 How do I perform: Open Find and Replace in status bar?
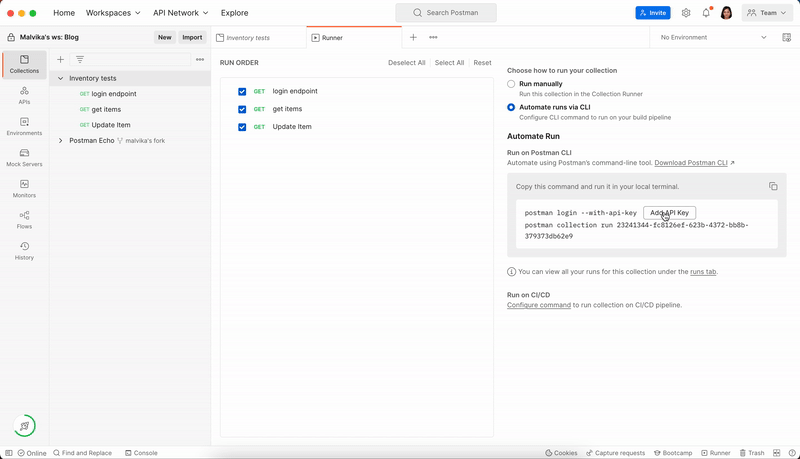tap(83, 453)
